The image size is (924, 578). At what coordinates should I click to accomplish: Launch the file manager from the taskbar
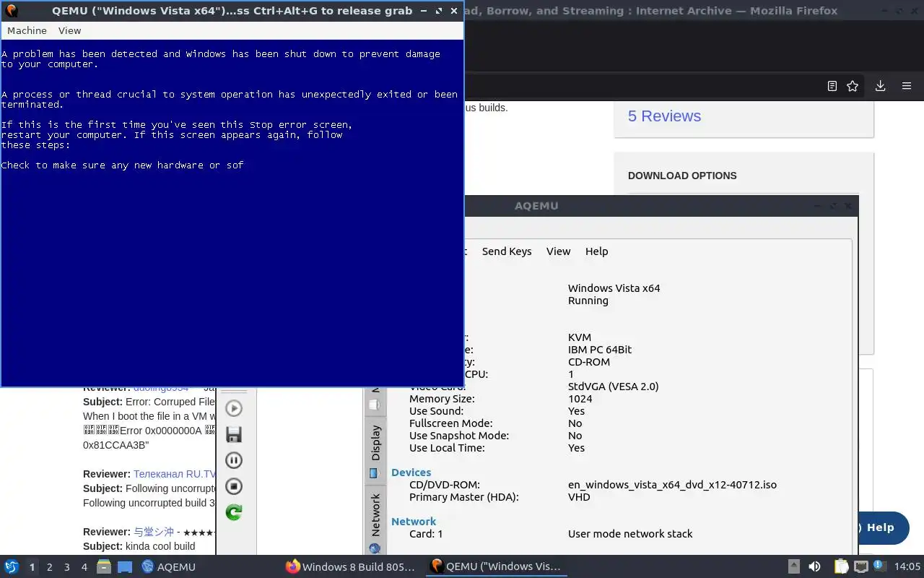(104, 566)
